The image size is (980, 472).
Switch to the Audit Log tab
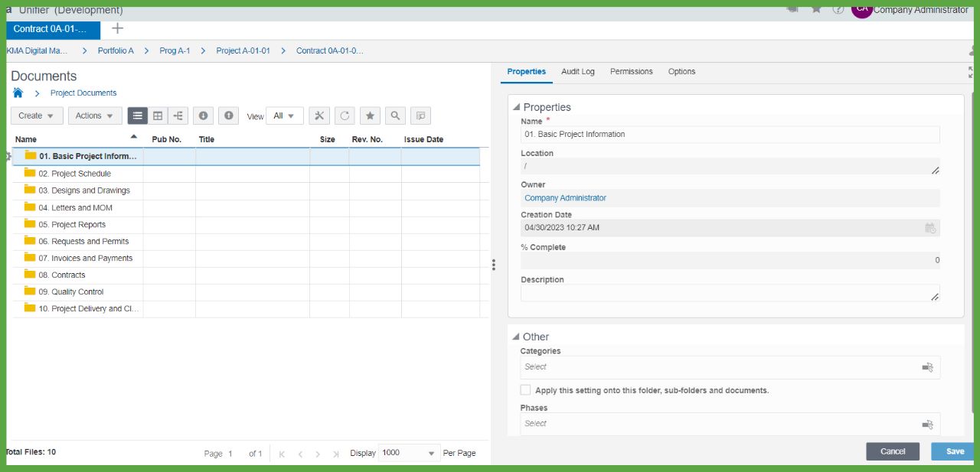[577, 71]
